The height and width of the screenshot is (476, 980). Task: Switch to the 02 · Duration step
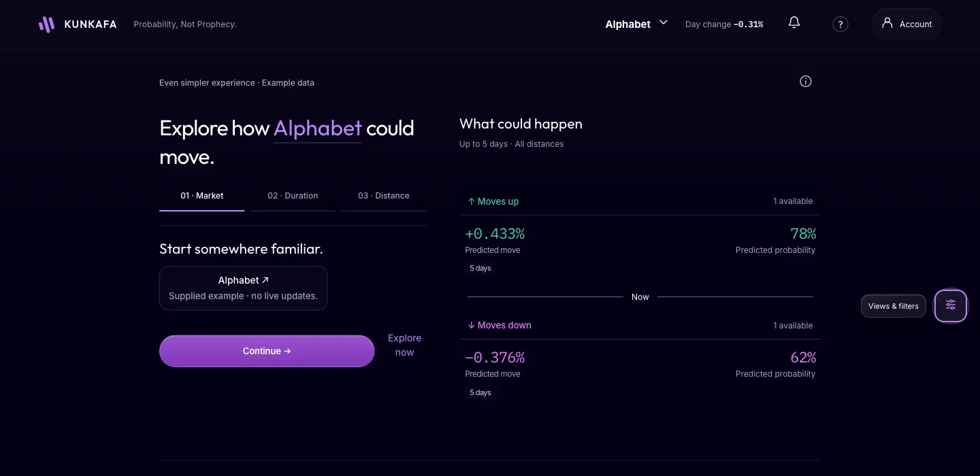point(293,196)
